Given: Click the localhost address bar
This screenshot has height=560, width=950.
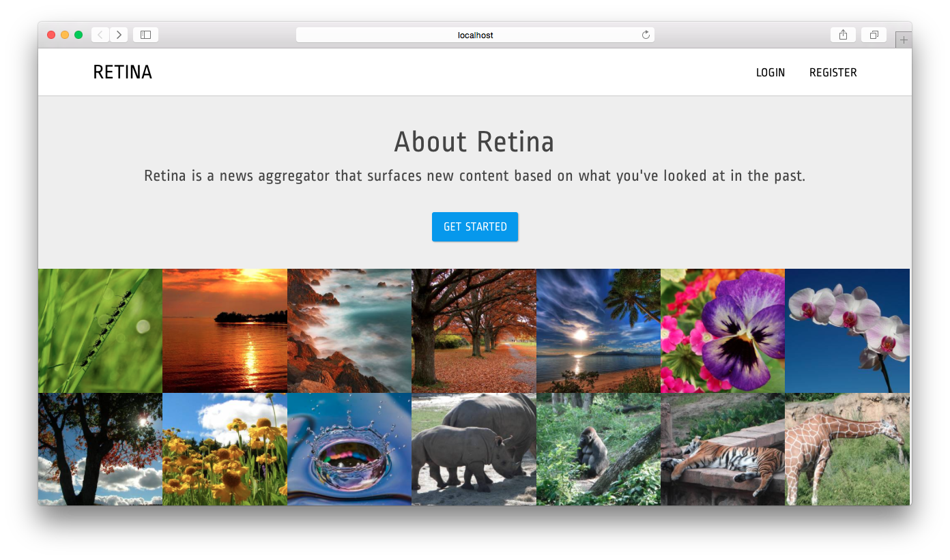Looking at the screenshot, I should [x=475, y=35].
